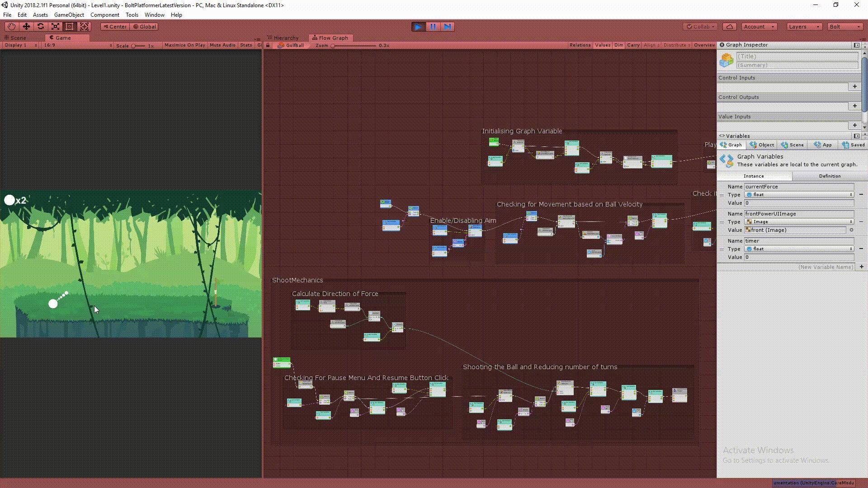
Task: Click object picker for frontPowerUIImage value
Action: click(851, 230)
